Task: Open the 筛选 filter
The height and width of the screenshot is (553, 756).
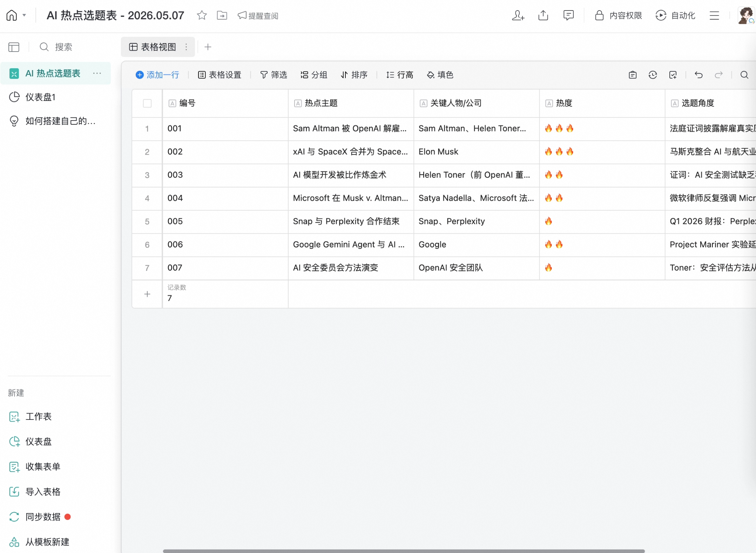Action: point(274,75)
